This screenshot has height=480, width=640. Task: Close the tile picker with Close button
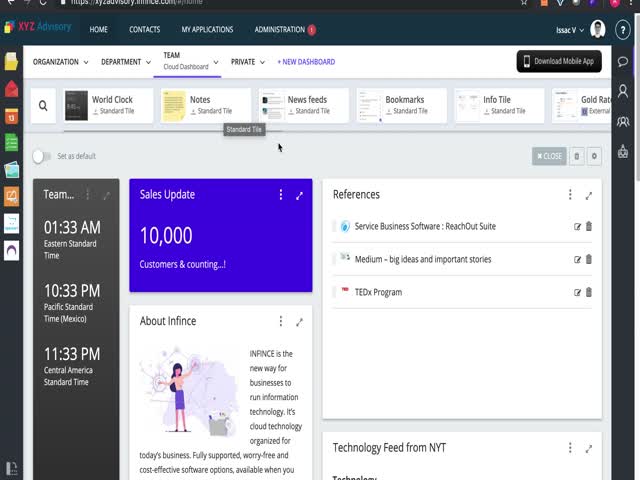549,156
